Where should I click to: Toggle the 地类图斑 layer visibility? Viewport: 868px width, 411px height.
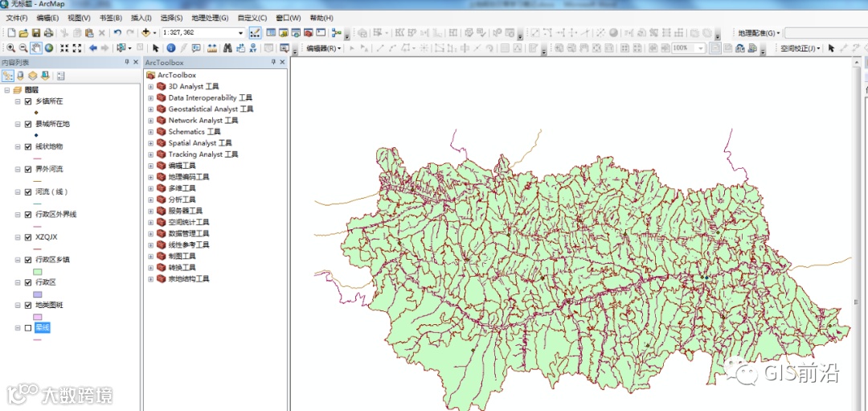(28, 305)
